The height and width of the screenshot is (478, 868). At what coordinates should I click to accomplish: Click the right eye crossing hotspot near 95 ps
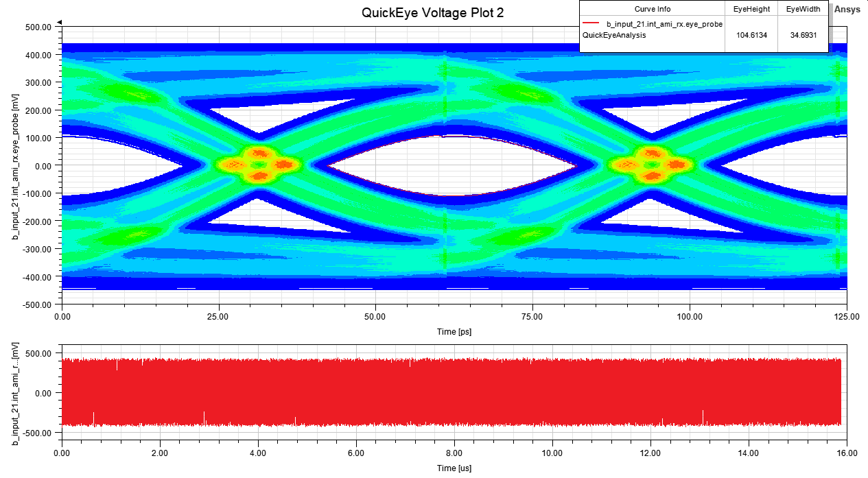click(x=652, y=165)
